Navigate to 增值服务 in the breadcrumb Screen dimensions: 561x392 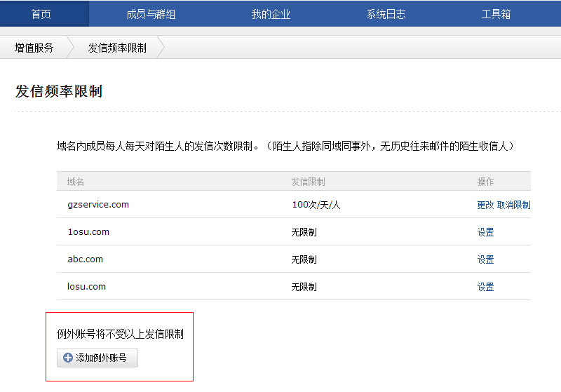(x=34, y=48)
